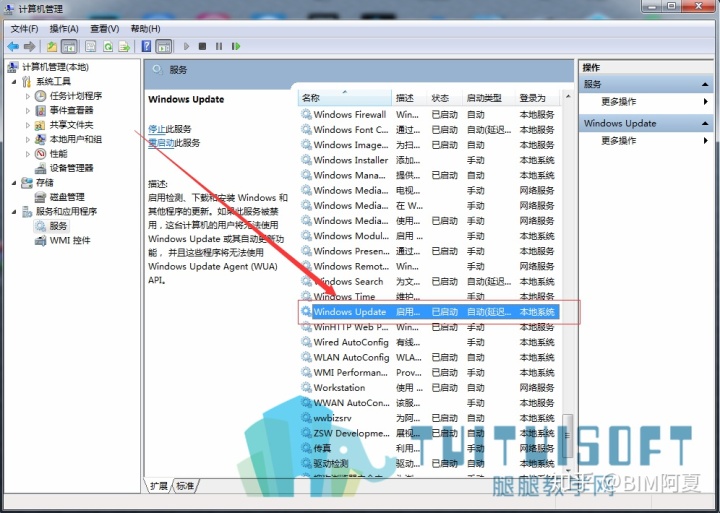Click the Refresh toolbar icon

point(107,46)
